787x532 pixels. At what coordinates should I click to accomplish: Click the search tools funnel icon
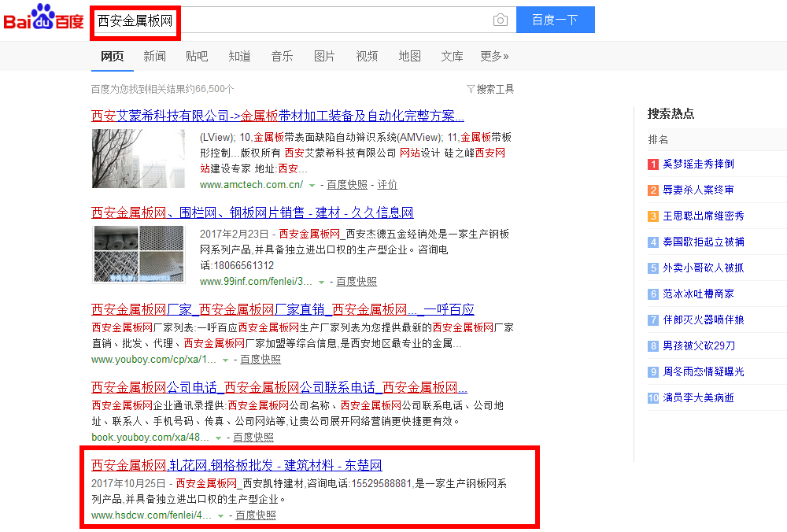[471, 89]
